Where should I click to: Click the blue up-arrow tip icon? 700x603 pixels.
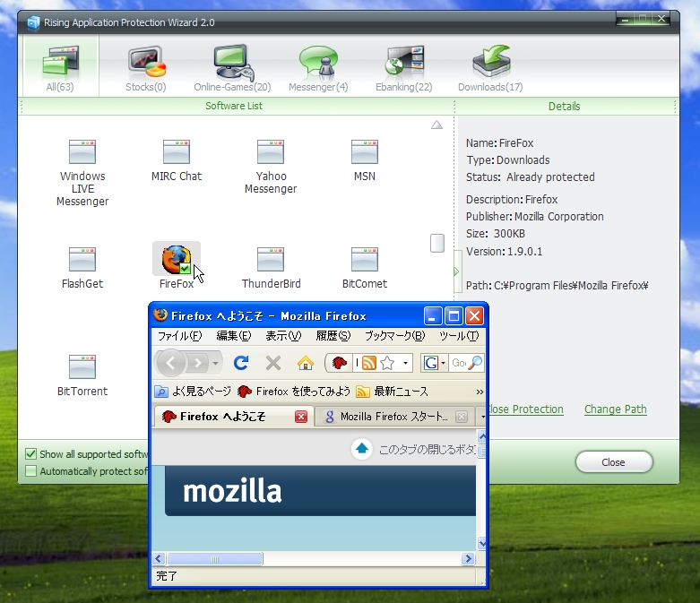[x=361, y=449]
